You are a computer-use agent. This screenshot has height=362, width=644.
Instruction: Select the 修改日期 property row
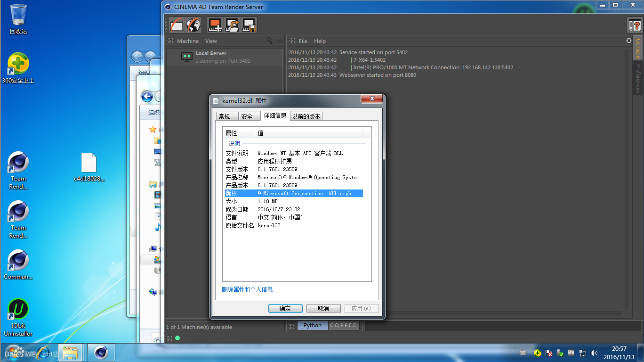[x=294, y=209]
